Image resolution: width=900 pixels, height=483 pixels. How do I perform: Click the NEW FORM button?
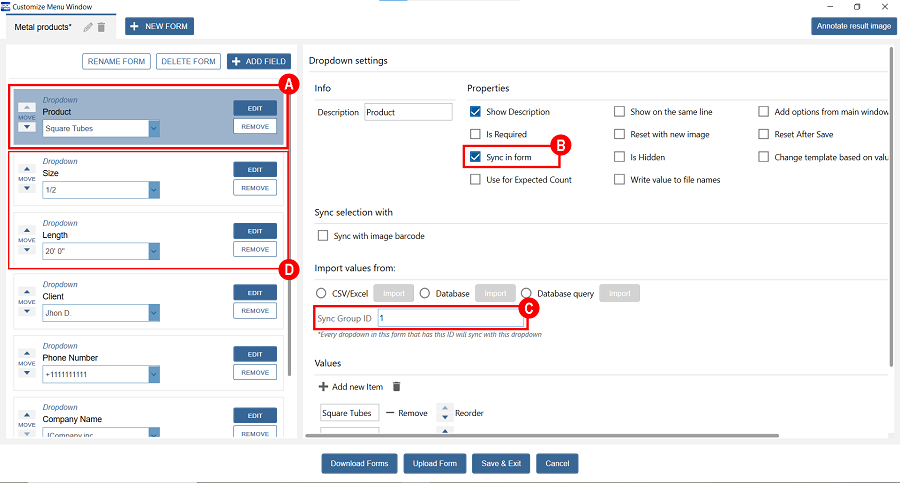160,26
